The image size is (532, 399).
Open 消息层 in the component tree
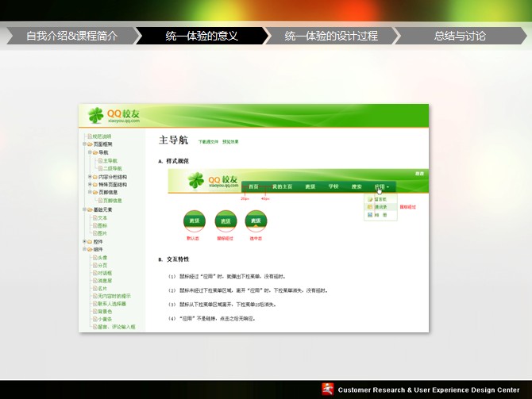point(105,281)
